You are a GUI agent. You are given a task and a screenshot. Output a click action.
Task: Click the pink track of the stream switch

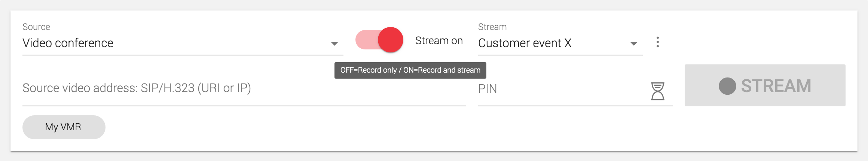click(x=365, y=40)
